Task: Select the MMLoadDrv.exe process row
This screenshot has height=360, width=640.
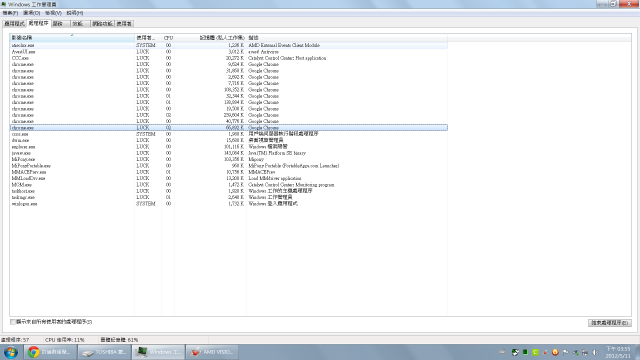Action: tap(229, 178)
